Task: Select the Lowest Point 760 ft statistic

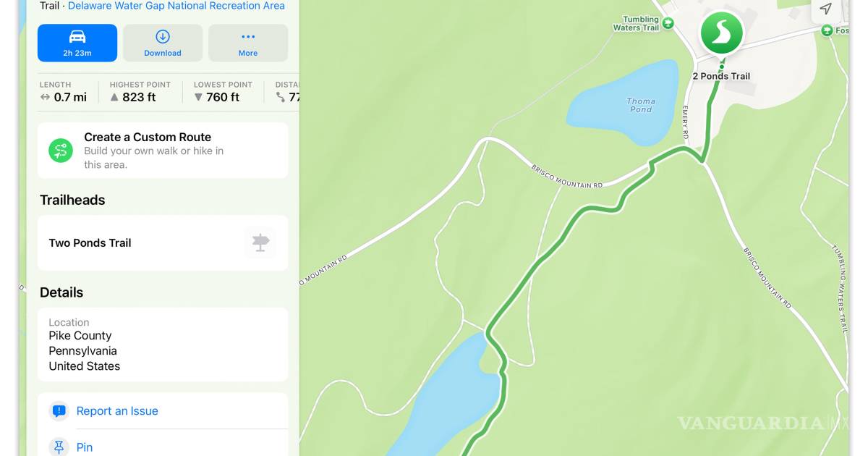Action: [224, 92]
